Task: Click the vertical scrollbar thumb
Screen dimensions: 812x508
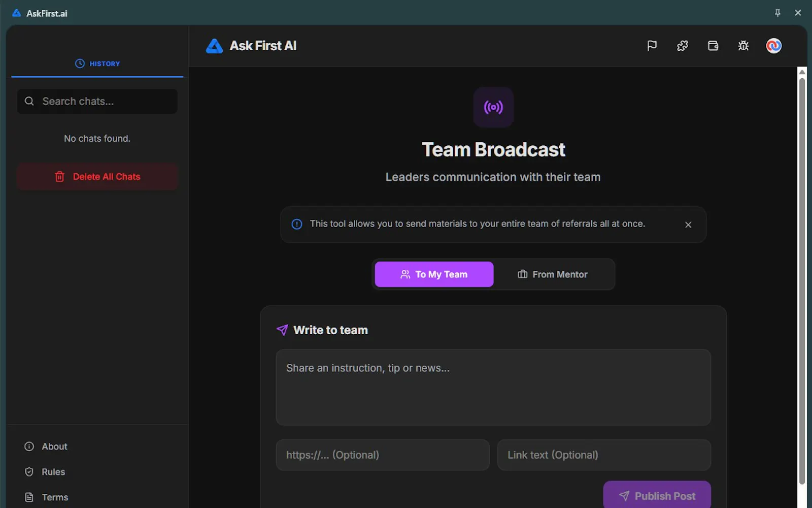Action: tap(802, 280)
